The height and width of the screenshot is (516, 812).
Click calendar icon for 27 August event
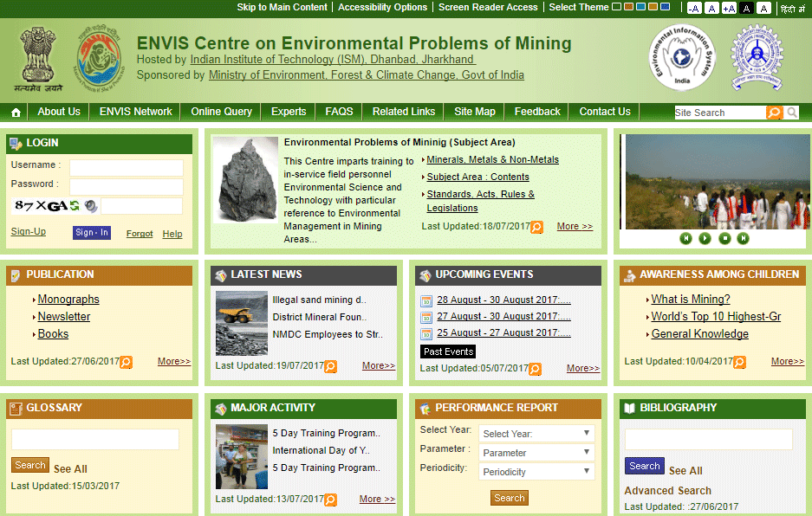coord(426,317)
